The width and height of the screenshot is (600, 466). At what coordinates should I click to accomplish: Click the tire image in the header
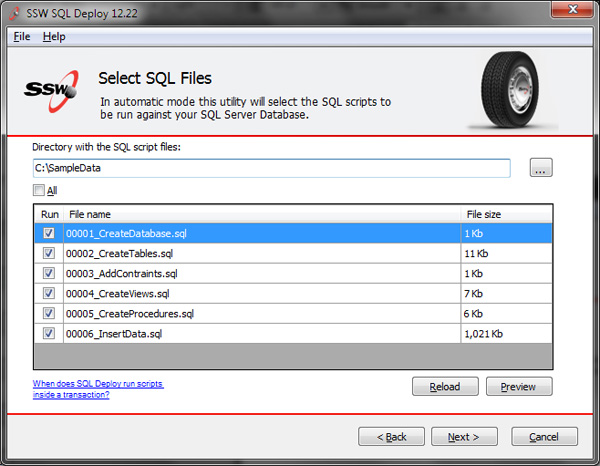[510, 90]
